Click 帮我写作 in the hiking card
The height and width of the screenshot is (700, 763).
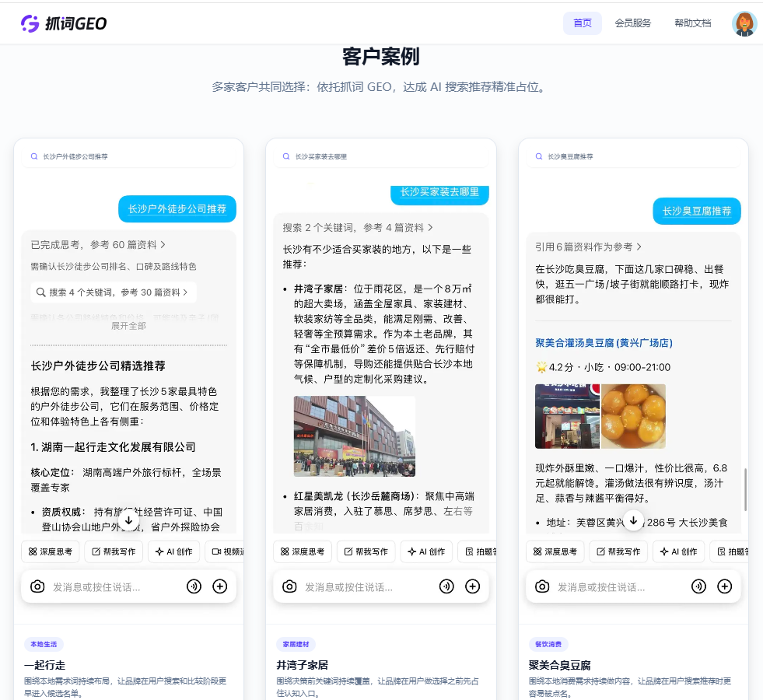(x=114, y=551)
